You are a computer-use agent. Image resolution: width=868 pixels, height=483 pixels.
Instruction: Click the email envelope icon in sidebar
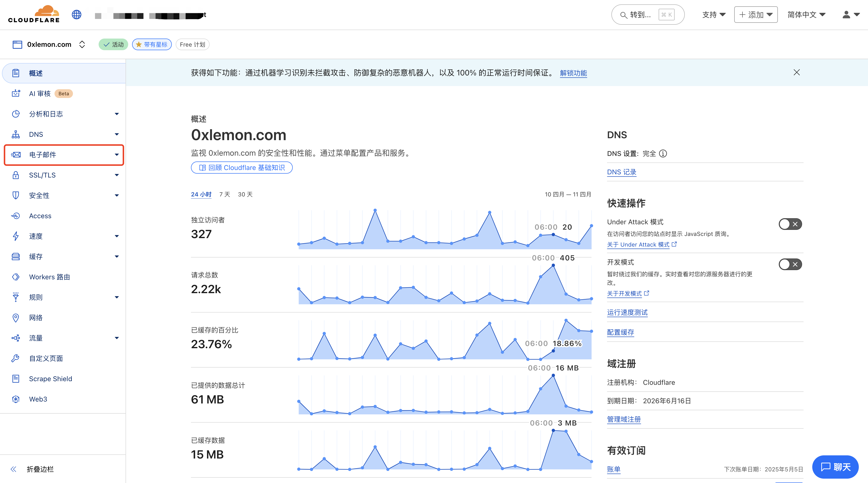pyautogui.click(x=16, y=155)
